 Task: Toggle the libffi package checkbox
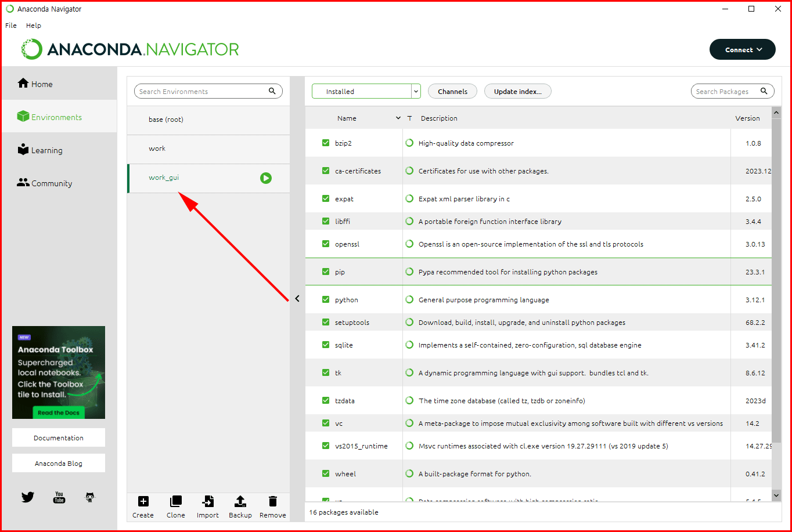[x=326, y=221]
